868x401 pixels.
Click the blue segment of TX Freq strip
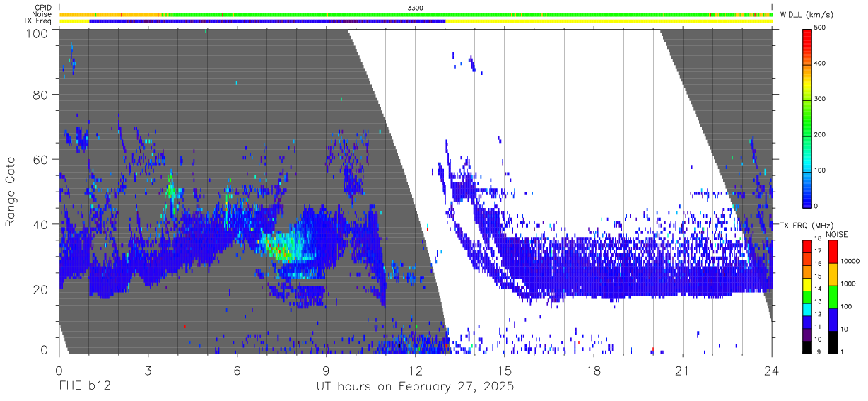tap(267, 21)
